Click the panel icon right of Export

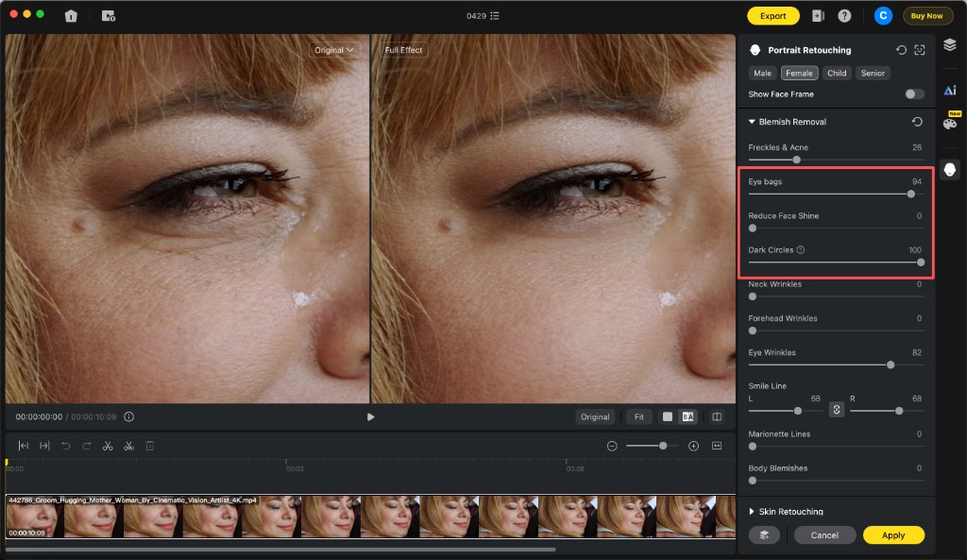pyautogui.click(x=818, y=16)
